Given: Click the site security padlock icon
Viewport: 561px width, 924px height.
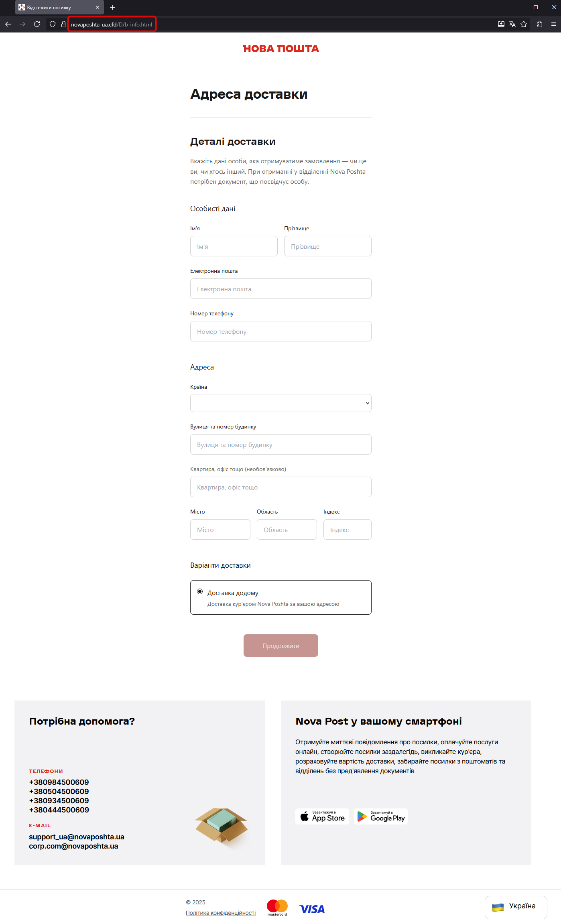Looking at the screenshot, I should tap(63, 24).
